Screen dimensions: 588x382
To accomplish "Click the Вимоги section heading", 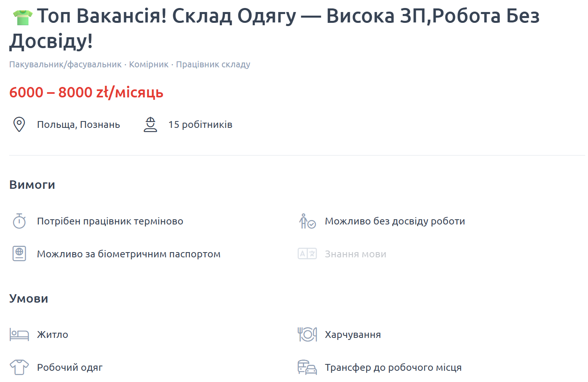I will (32, 184).
